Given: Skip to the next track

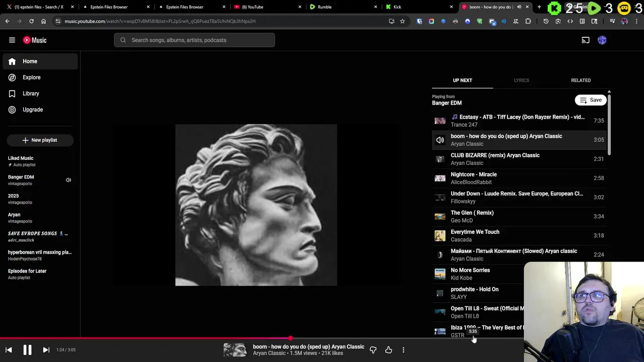Looking at the screenshot, I should [46, 350].
